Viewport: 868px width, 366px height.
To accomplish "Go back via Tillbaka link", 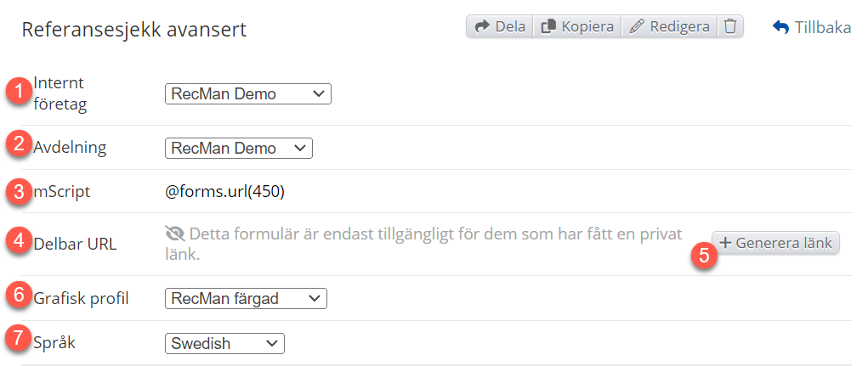I will pos(812,27).
